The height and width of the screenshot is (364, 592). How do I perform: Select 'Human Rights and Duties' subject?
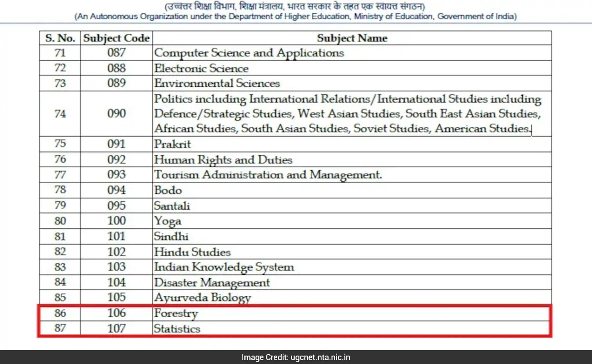pyautogui.click(x=223, y=160)
